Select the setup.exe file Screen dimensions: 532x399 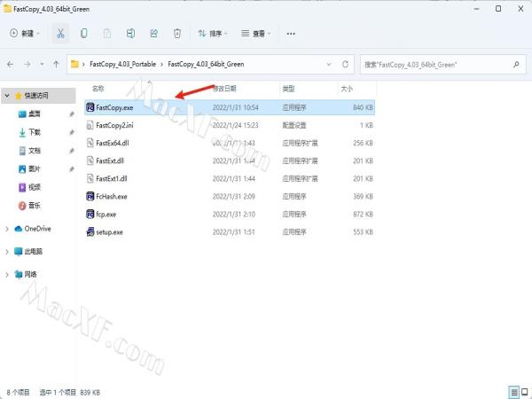(x=109, y=232)
